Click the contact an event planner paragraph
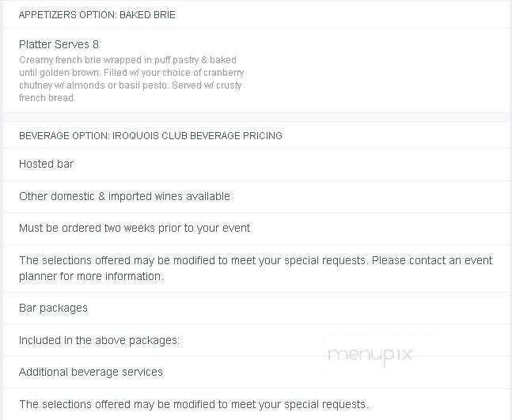Viewport: 512px width, 420px height. (x=256, y=268)
